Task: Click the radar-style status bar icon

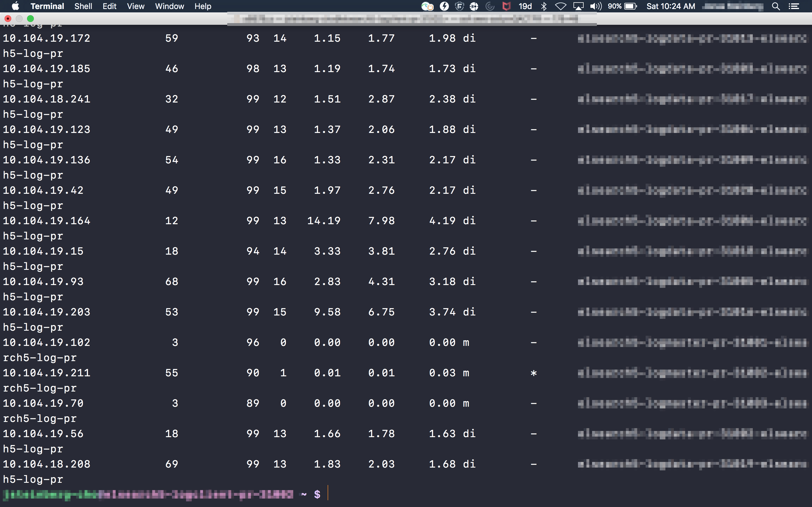Action: coord(489,6)
